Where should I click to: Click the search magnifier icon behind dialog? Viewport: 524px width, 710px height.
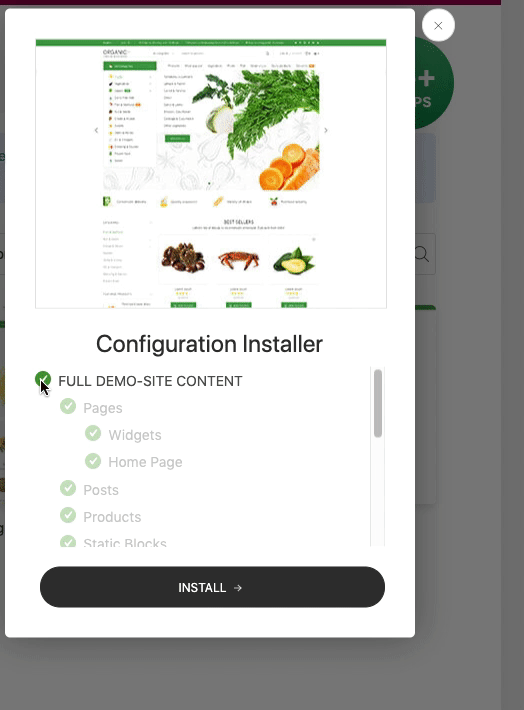[422, 254]
